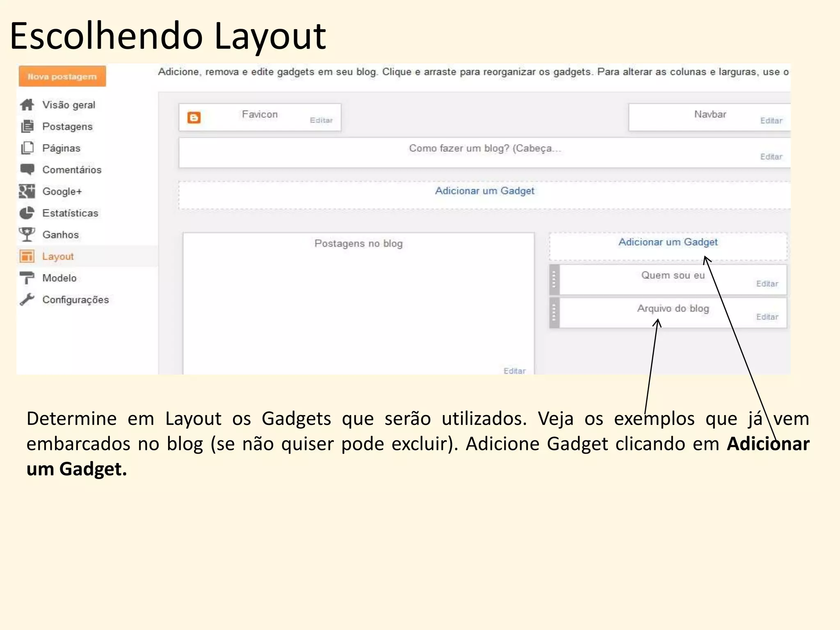This screenshot has width=840, height=630.
Task: Open Estatísticas menu entry
Action: [x=71, y=213]
